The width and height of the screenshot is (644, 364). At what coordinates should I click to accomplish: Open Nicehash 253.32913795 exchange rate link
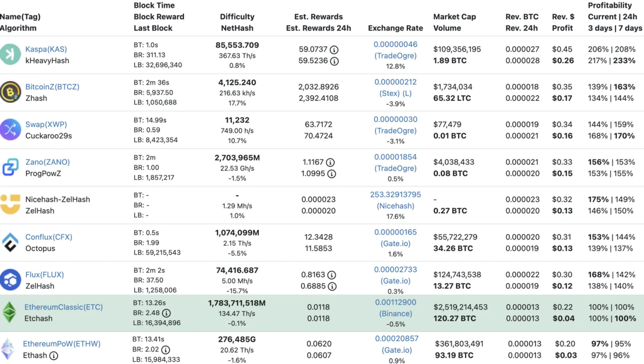(x=395, y=200)
